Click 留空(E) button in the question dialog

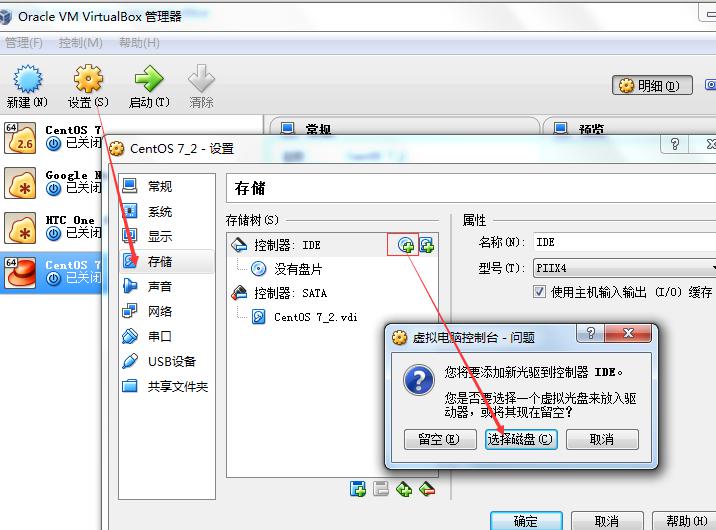tap(440, 440)
